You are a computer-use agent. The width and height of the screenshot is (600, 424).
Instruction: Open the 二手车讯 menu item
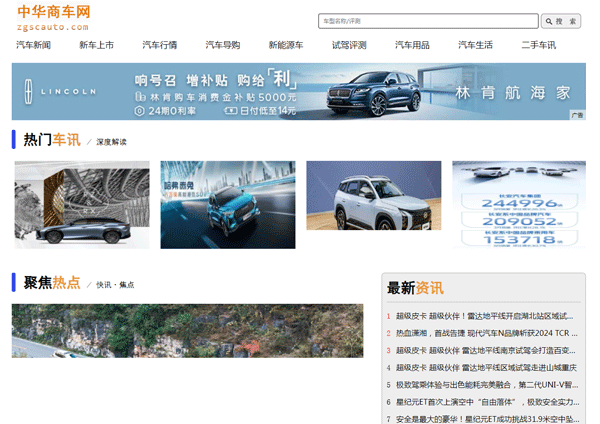[x=538, y=45]
